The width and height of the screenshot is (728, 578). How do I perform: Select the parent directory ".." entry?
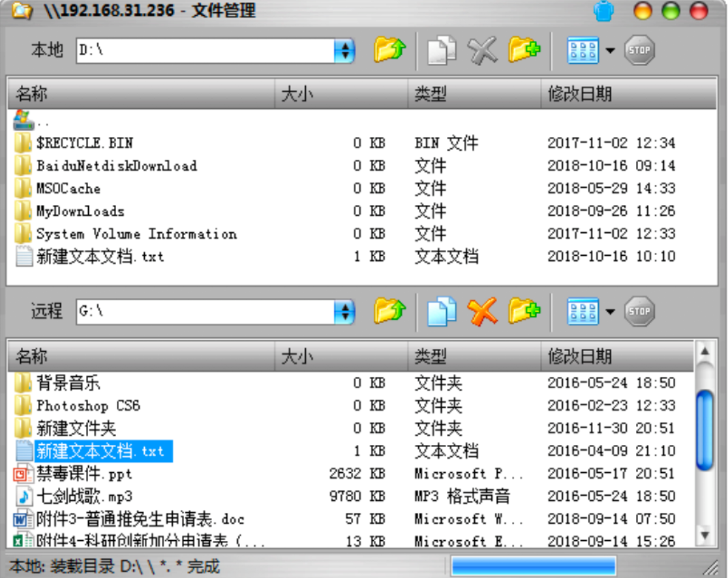tap(31, 121)
